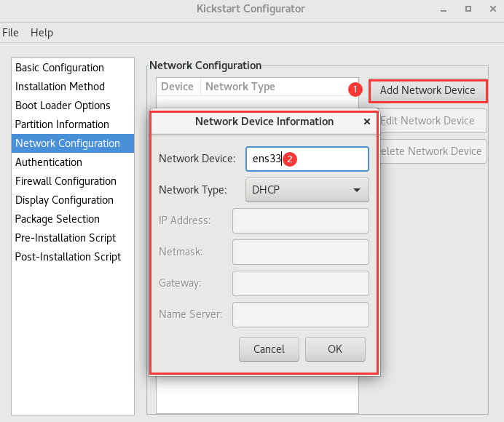
Task: Click the IP Address field
Action: (301, 221)
